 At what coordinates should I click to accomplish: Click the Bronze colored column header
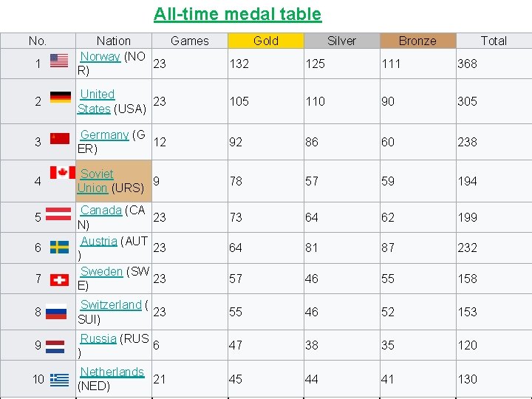[x=417, y=41]
